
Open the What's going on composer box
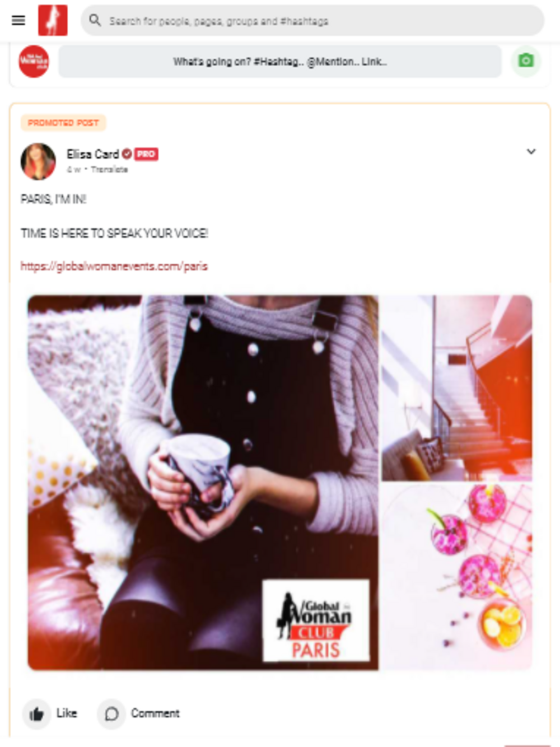280,62
